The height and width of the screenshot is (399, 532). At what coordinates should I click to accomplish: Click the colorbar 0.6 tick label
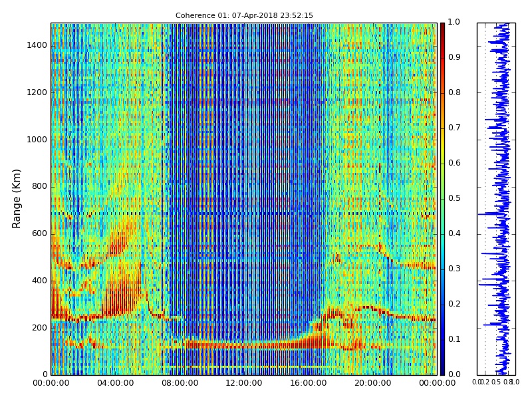coord(454,163)
